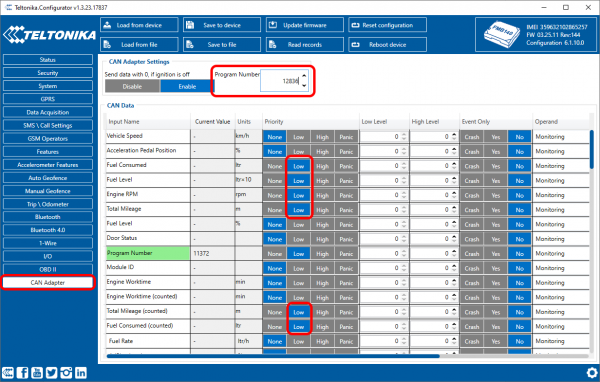The image size is (600, 382).
Task: Open Bluetooth 4.0 section
Action: 48,230
